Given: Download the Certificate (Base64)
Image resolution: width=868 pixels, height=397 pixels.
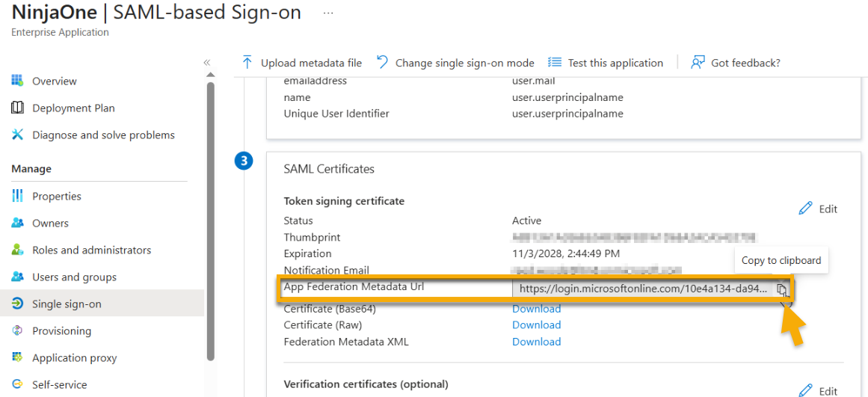Looking at the screenshot, I should click(x=536, y=309).
